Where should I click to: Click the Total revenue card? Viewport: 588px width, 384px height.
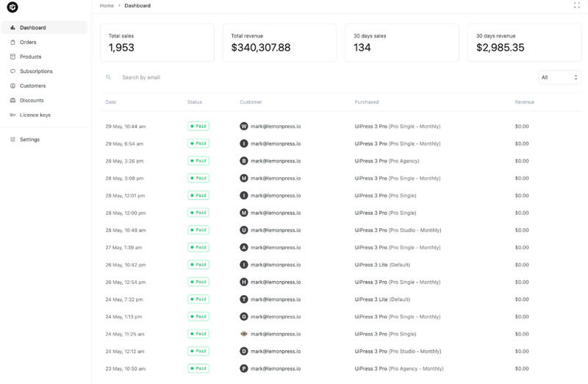pos(279,43)
